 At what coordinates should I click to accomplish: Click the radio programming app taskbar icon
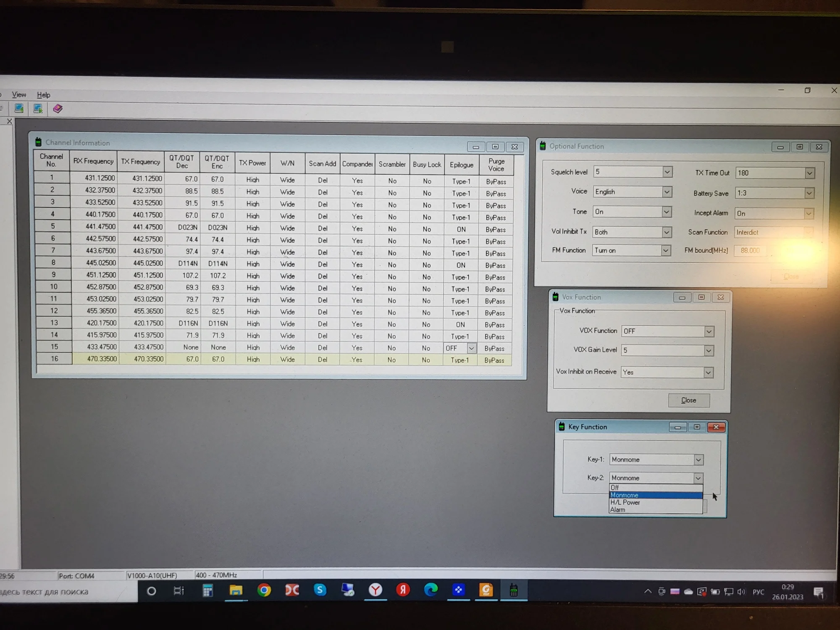(x=513, y=590)
